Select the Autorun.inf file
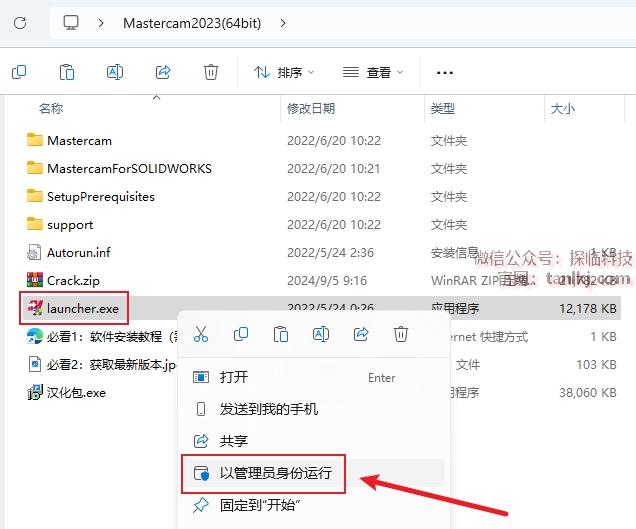The width and height of the screenshot is (636, 529). coord(79,253)
